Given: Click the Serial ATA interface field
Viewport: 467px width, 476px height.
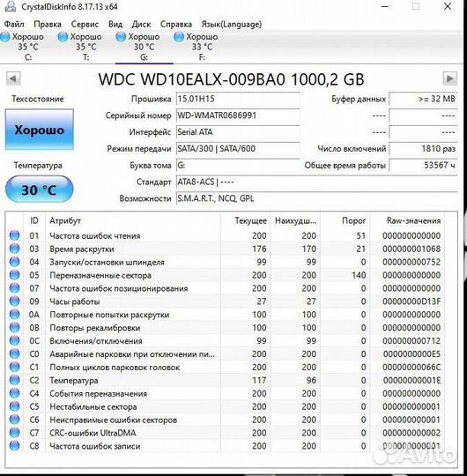Looking at the screenshot, I should point(238,132).
